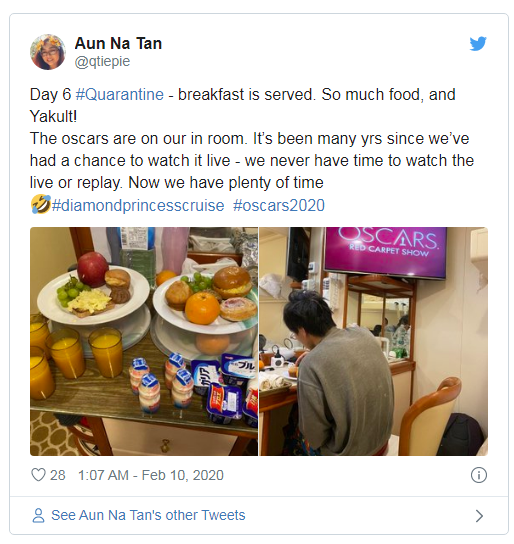
Task: Expand the chevron arrow at card bottom
Action: [x=479, y=516]
